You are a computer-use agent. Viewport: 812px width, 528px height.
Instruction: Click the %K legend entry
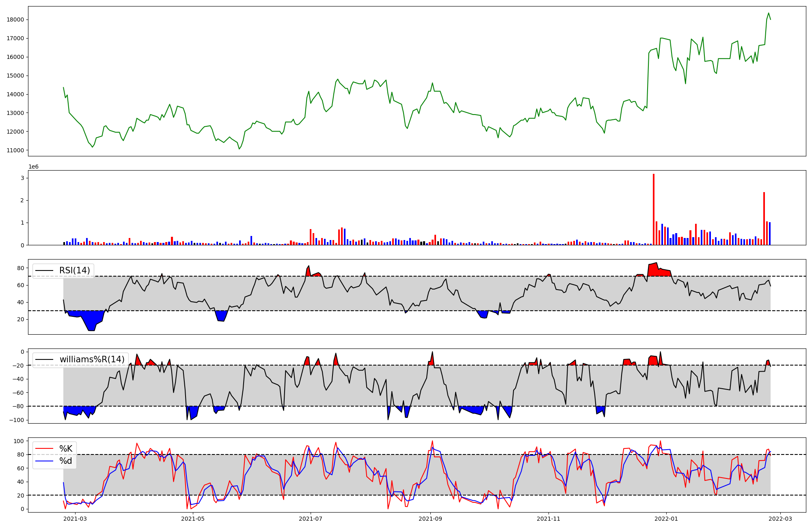pyautogui.click(x=66, y=449)
